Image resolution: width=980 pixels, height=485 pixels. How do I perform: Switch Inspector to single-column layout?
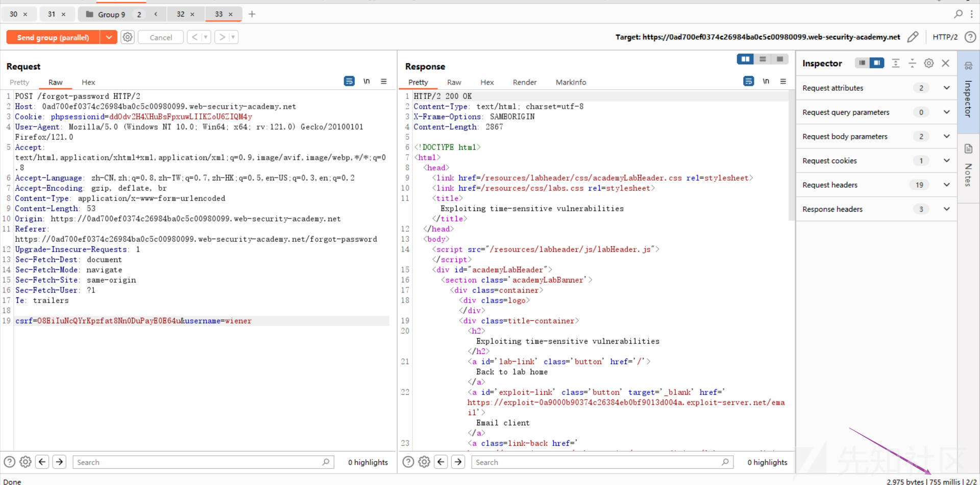pyautogui.click(x=862, y=63)
